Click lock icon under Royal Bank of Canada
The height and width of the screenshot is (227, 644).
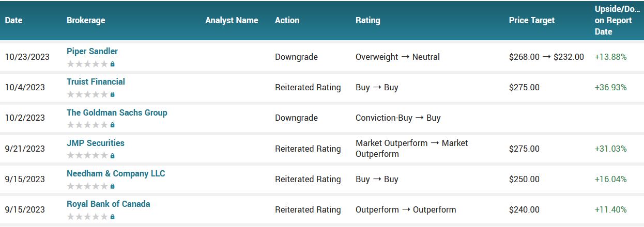tap(113, 217)
